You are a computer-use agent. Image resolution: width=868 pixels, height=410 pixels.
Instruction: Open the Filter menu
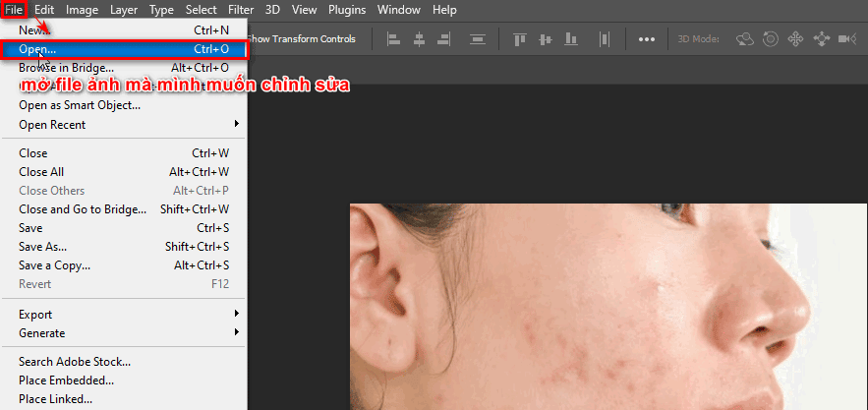tap(241, 10)
